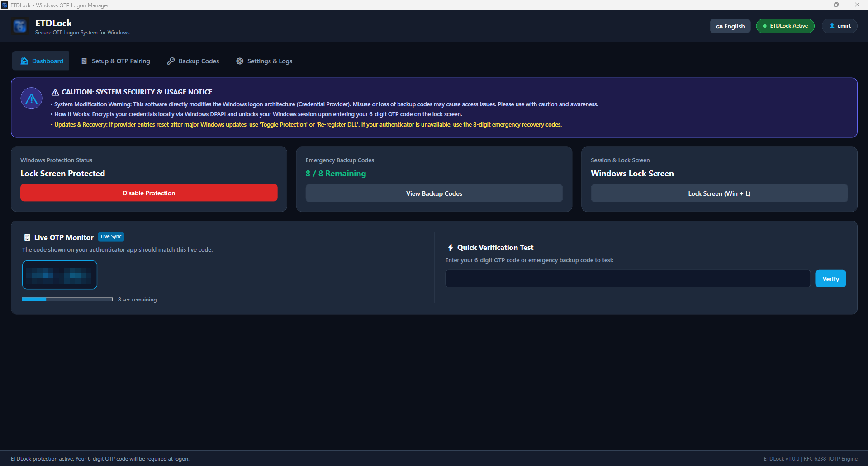Click the ETDLock shield logo in header

coord(19,26)
